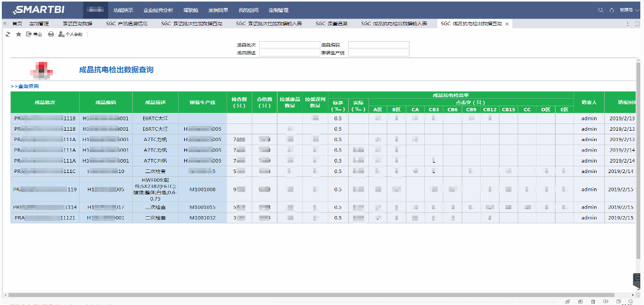Open 个人参数 personal parameters

tap(71, 34)
